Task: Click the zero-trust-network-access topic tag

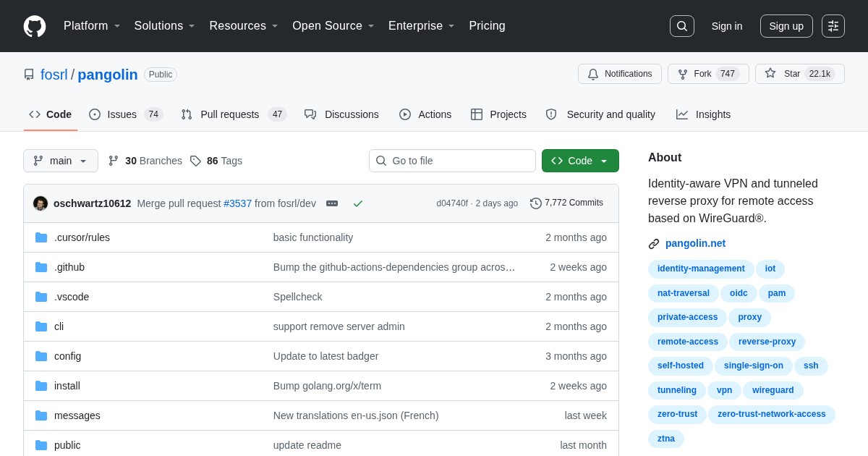Action: [771, 414]
